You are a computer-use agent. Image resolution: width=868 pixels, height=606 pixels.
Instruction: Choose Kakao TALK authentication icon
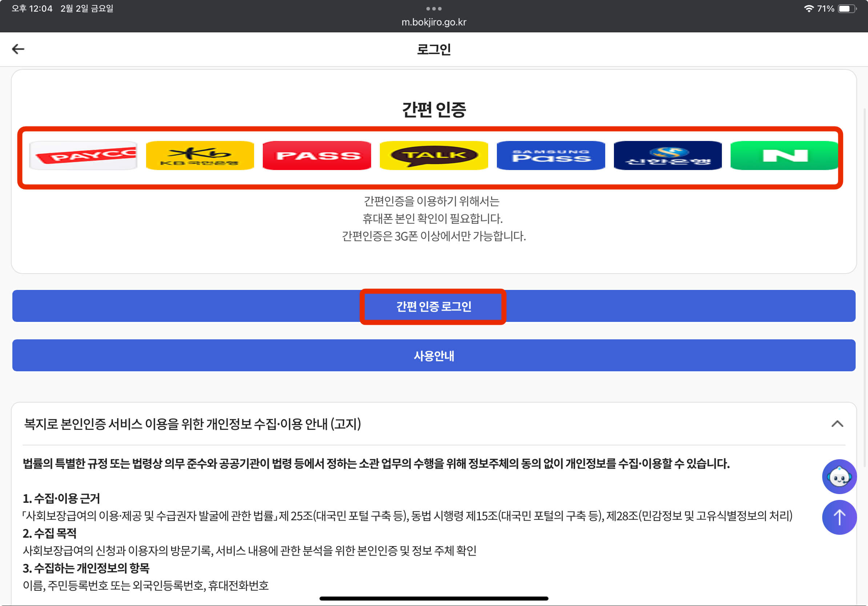(434, 155)
